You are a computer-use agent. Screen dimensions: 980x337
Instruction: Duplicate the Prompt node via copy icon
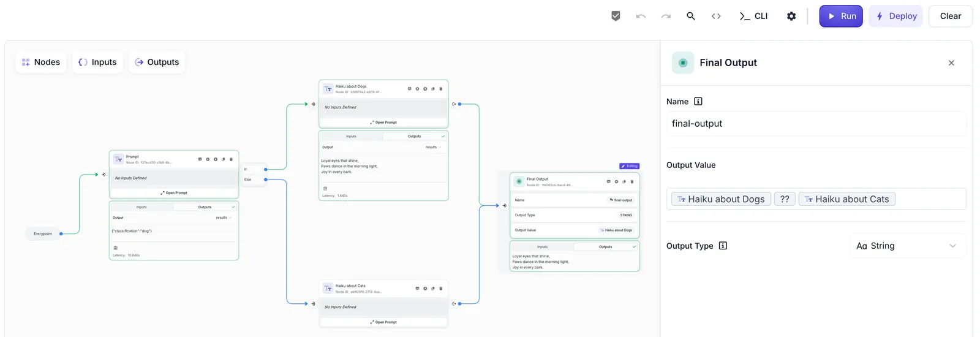click(223, 159)
